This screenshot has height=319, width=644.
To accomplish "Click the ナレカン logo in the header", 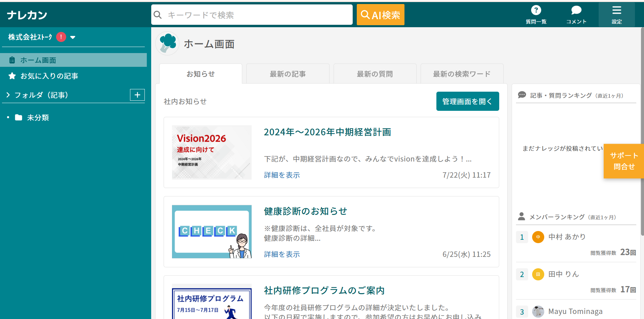I will tap(27, 15).
